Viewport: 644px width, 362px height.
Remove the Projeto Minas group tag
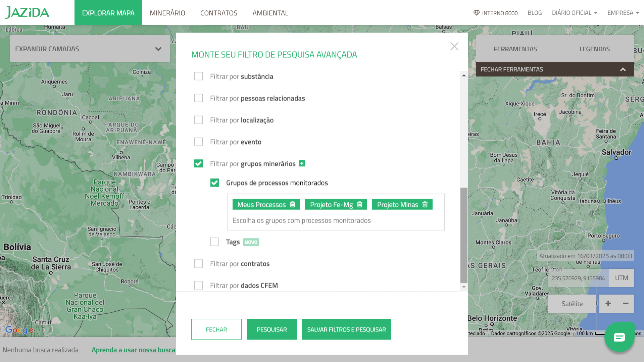[425, 204]
